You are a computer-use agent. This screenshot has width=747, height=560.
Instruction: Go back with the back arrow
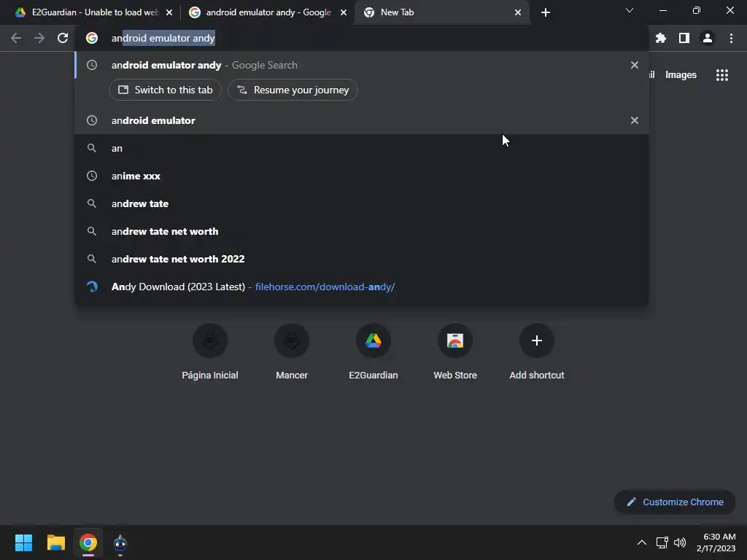(x=16, y=38)
